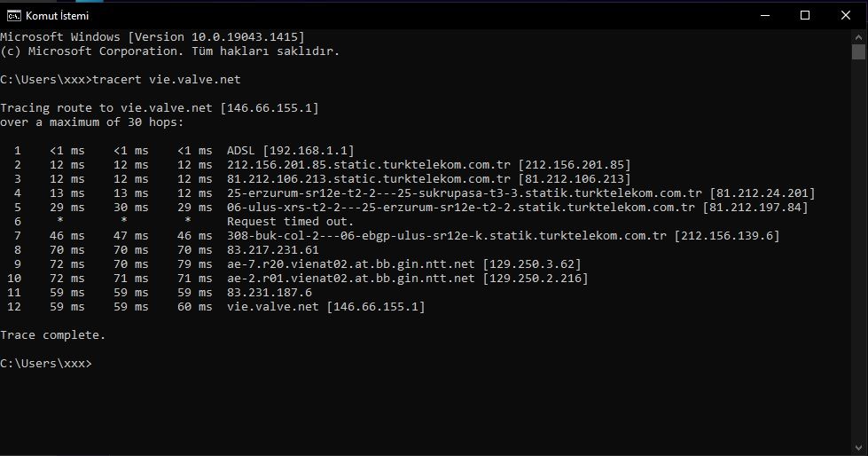Click the Request timed out message
The image size is (868, 456).
290,222
